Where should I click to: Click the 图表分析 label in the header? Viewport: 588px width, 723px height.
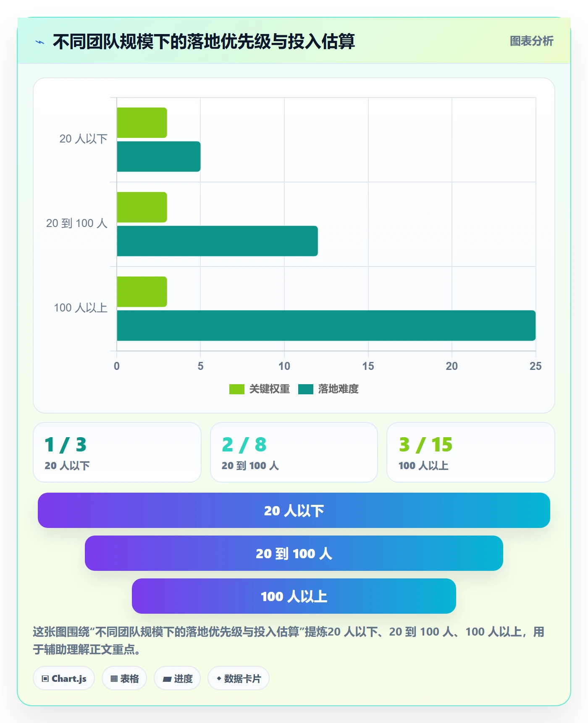tap(531, 41)
